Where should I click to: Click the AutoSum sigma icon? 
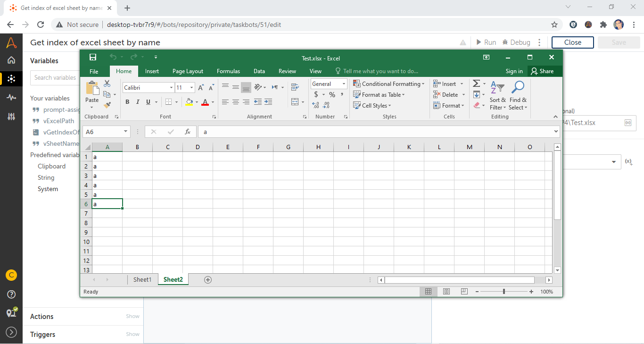pos(476,84)
